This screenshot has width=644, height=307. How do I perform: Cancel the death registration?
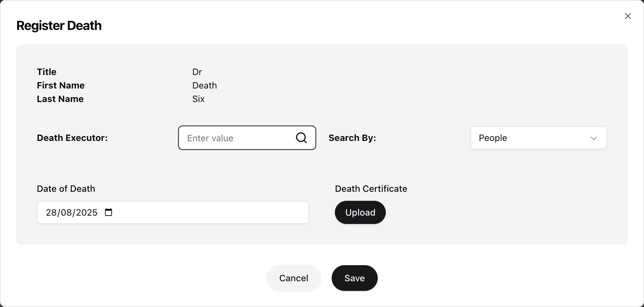(x=294, y=278)
